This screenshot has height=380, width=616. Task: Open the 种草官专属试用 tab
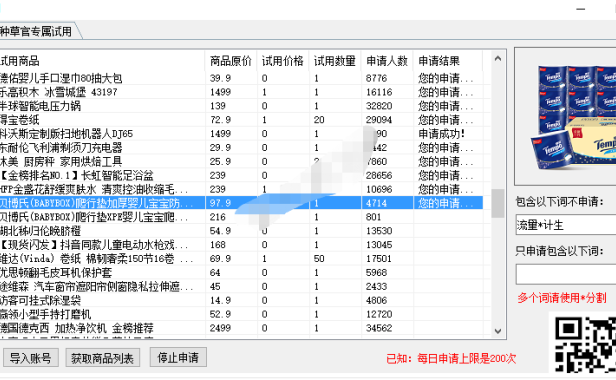[37, 31]
